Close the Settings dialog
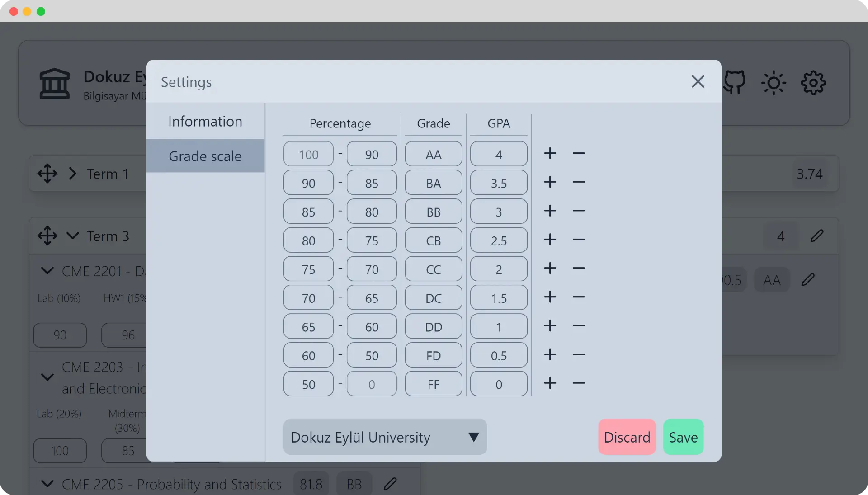868x495 pixels. coord(698,82)
